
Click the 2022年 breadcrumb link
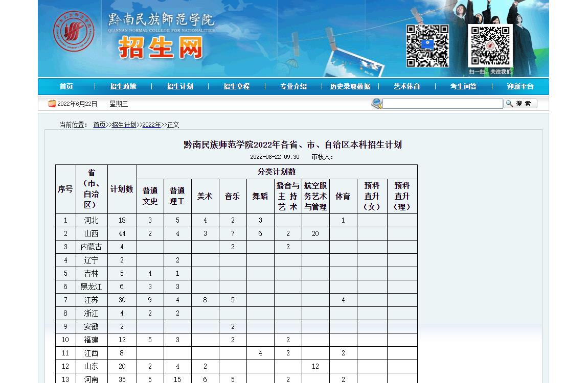[151, 125]
